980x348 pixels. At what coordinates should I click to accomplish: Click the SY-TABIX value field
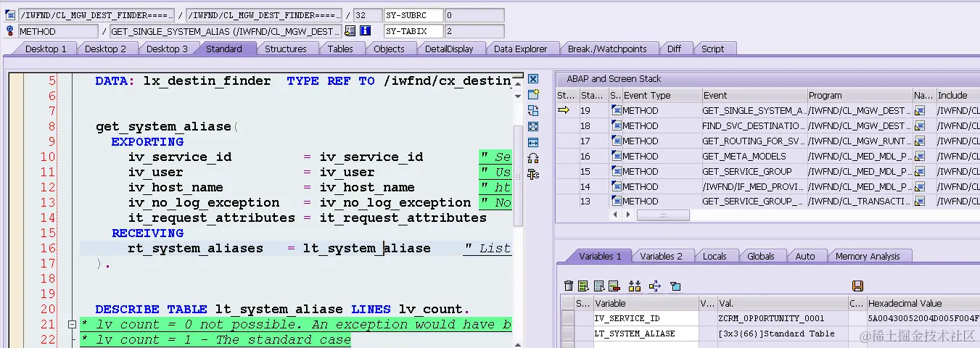pyautogui.click(x=474, y=31)
